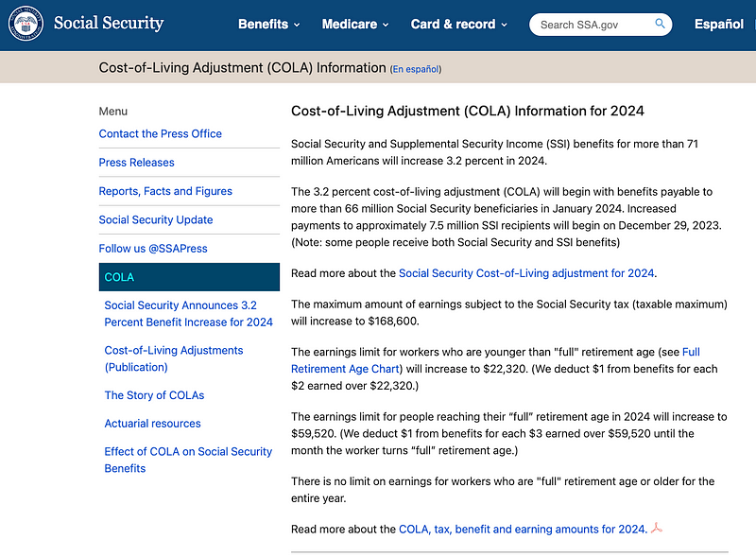Click the text "month the worker turns “full” retirement age.)"

404,450
